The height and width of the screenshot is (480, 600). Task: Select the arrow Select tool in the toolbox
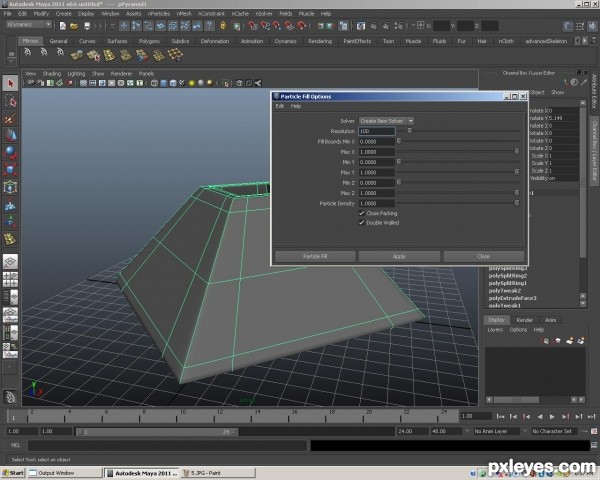(10, 83)
